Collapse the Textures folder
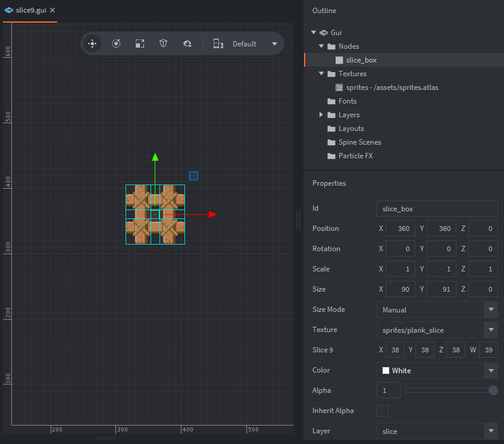 (x=322, y=74)
